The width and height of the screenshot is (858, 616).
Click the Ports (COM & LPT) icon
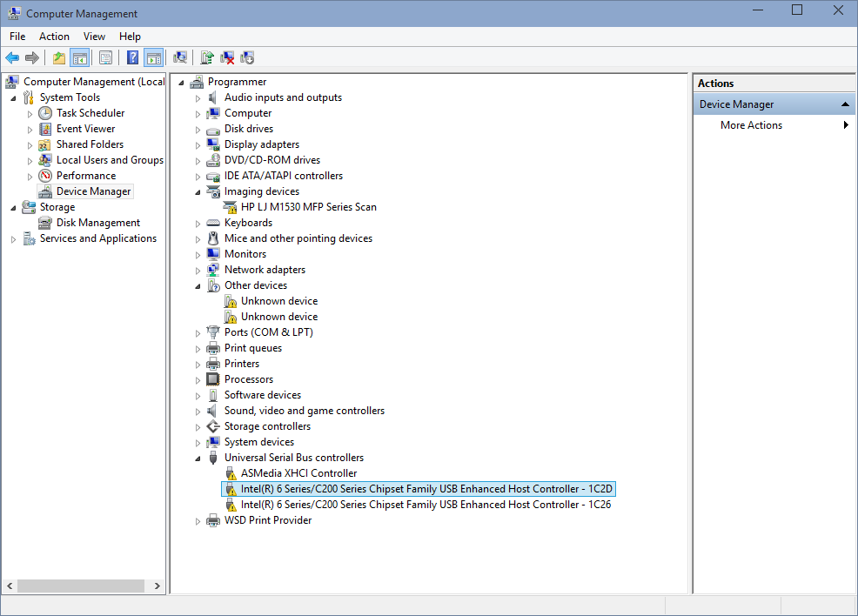pyautogui.click(x=213, y=332)
